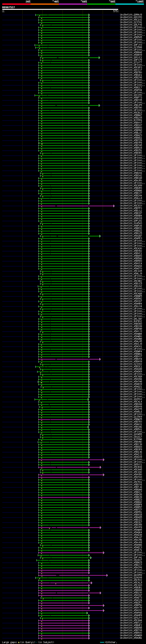Select the UniRef100_A5AXV2 entry
Screen dimensions: 146x644
pyautogui.click(x=131, y=610)
